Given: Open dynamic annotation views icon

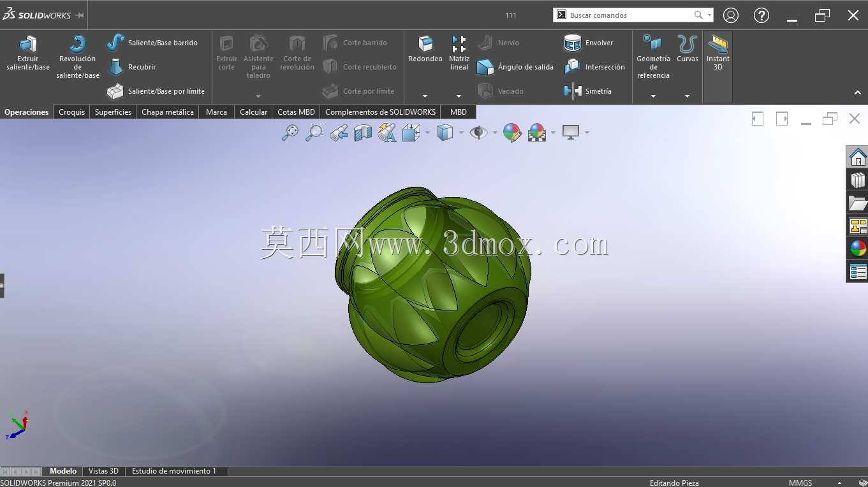Looking at the screenshot, I should point(387,133).
